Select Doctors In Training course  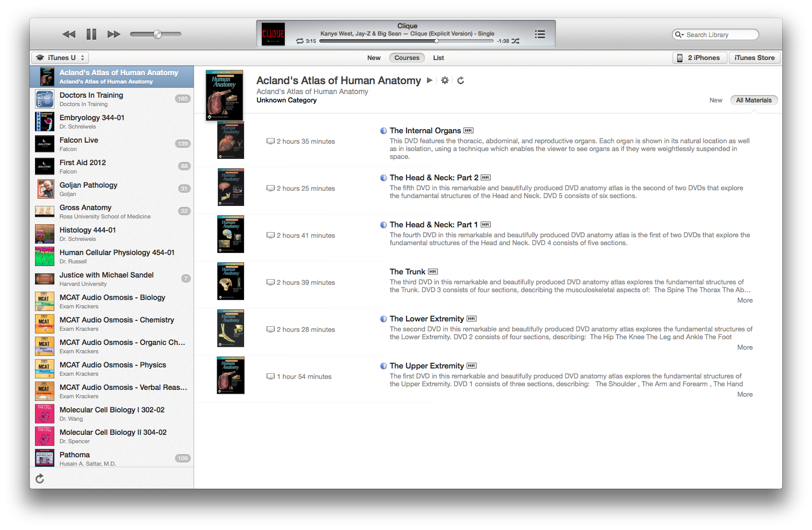click(x=112, y=99)
